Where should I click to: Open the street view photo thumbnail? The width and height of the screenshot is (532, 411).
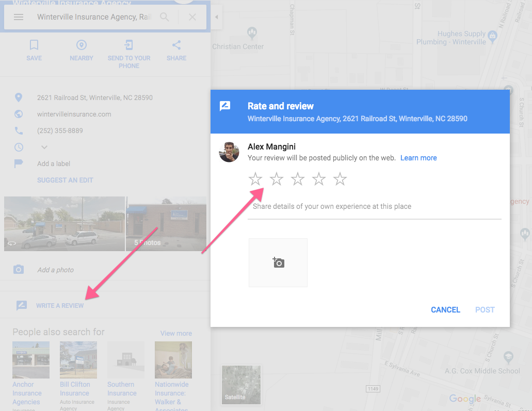click(65, 224)
